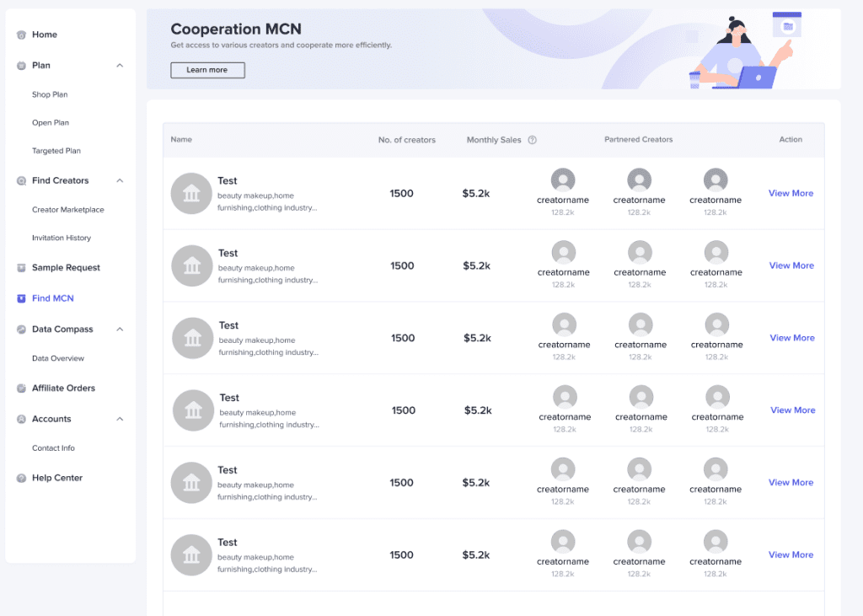Click the Data Compass icon
863x616 pixels.
[21, 329]
